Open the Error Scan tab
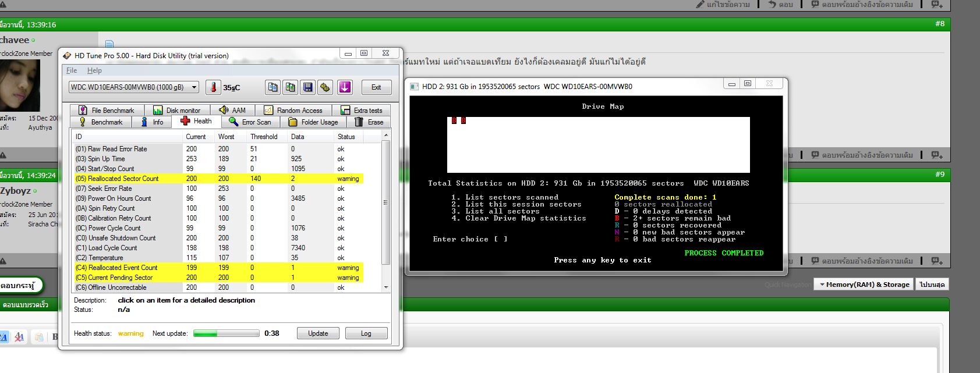The image size is (980, 373). click(250, 122)
